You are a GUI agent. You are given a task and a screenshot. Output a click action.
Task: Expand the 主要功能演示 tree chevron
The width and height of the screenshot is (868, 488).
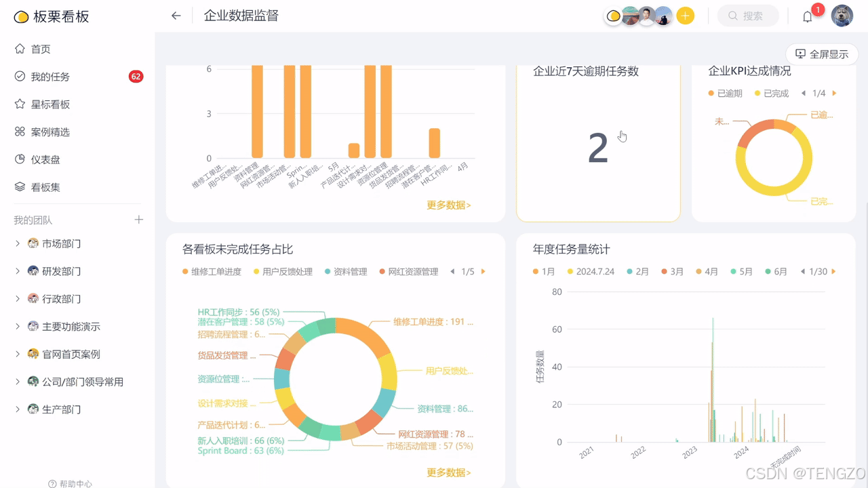(18, 327)
